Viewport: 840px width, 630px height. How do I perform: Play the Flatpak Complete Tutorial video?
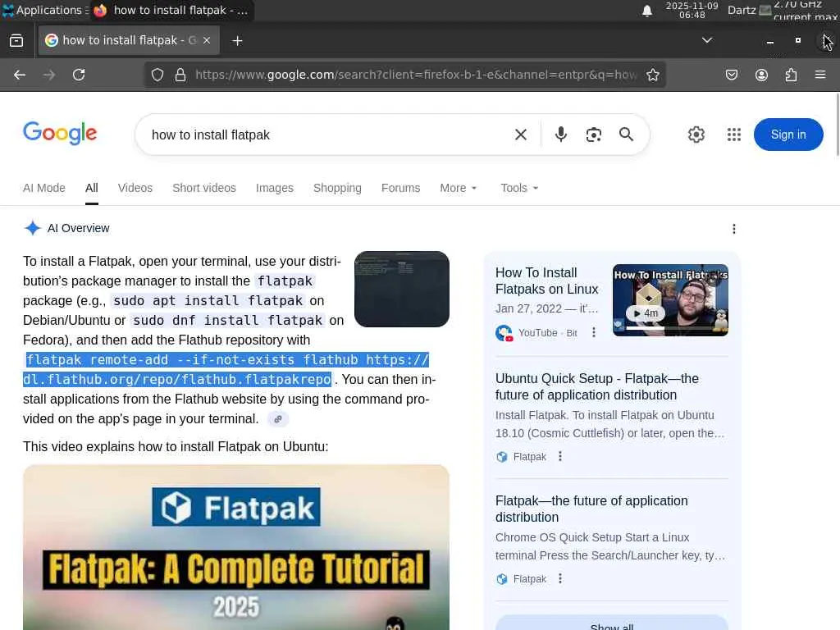pyautogui.click(x=236, y=547)
